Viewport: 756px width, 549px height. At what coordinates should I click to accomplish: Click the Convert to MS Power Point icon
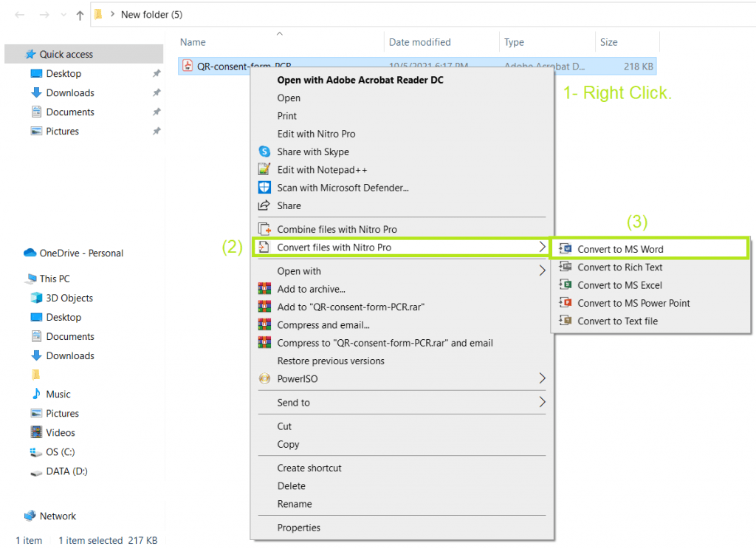(x=566, y=303)
